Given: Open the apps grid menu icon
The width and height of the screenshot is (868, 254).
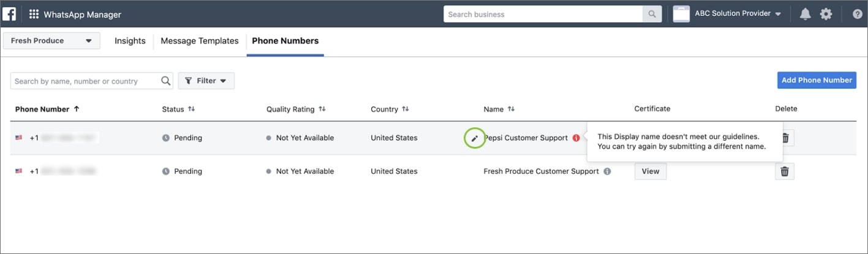Looking at the screenshot, I should coord(34,14).
